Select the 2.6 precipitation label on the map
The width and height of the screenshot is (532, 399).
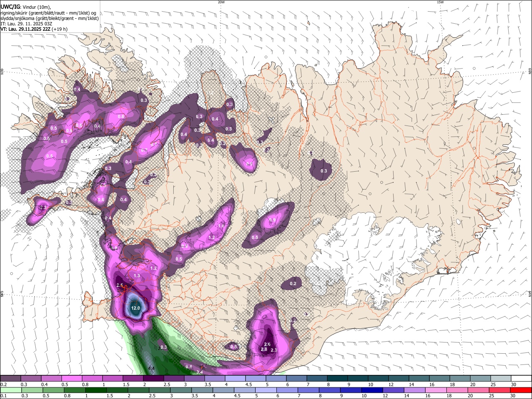[x=267, y=345]
